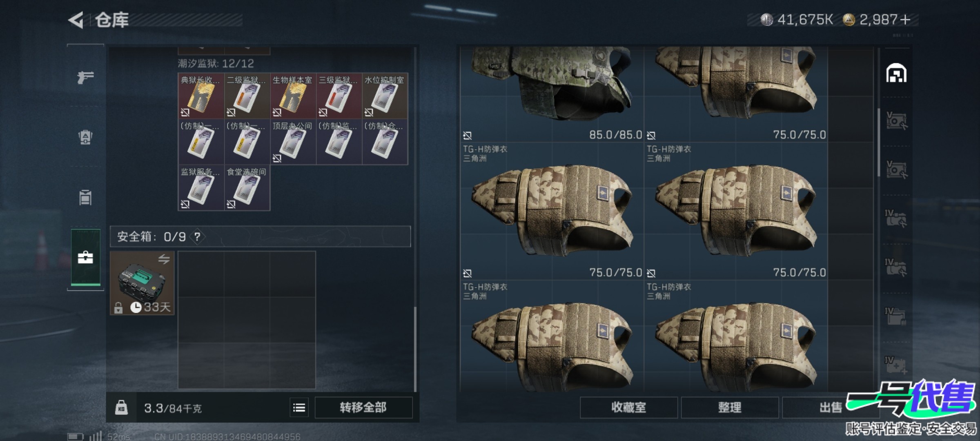The height and width of the screenshot is (441, 980).
Task: Select the briefcase key-case tab icon
Action: click(x=85, y=258)
